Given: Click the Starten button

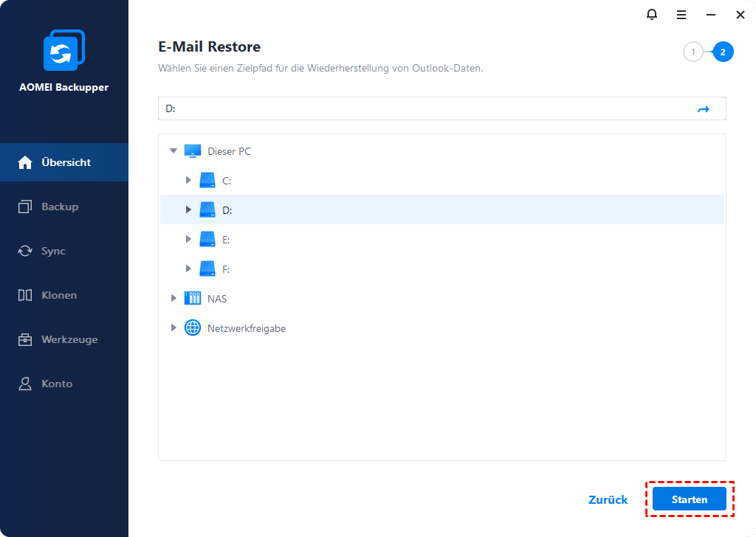Looking at the screenshot, I should pos(689,499).
